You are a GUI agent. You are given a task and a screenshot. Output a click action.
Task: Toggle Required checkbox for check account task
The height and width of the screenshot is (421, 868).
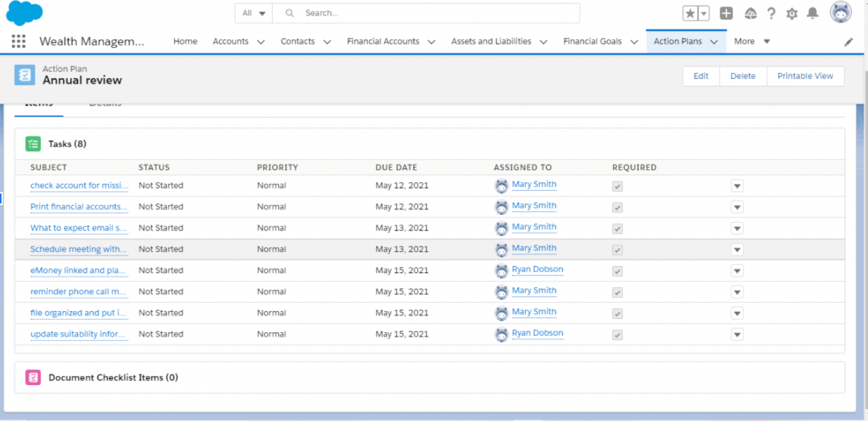[617, 186]
